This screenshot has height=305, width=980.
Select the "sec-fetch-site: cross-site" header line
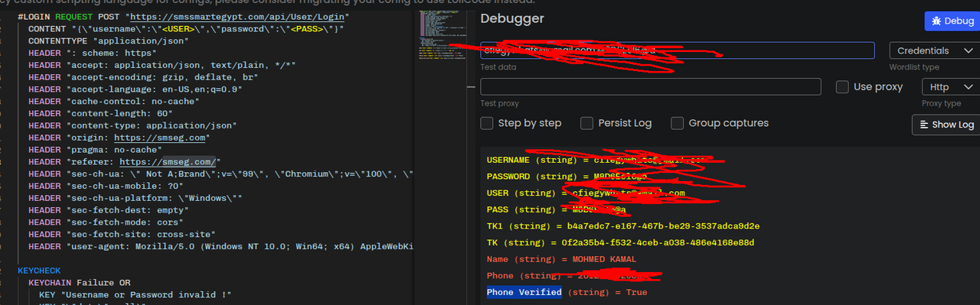[x=122, y=234]
